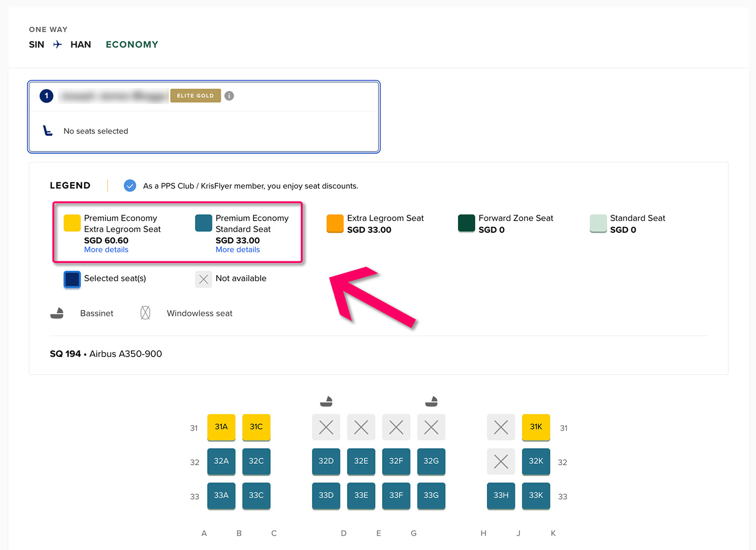Choose seat 33E in the middle block
The image size is (756, 550).
361,496
